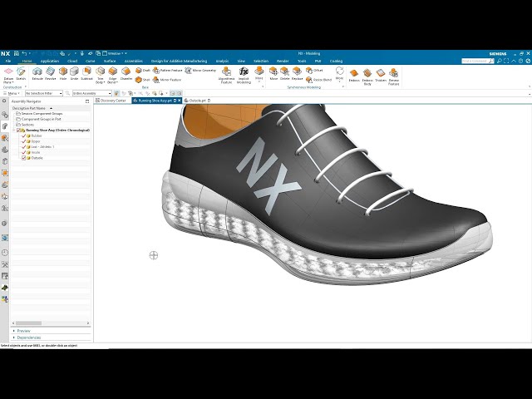Click the Shell tool
Viewport: 532px width, 399px height.
tap(142, 80)
